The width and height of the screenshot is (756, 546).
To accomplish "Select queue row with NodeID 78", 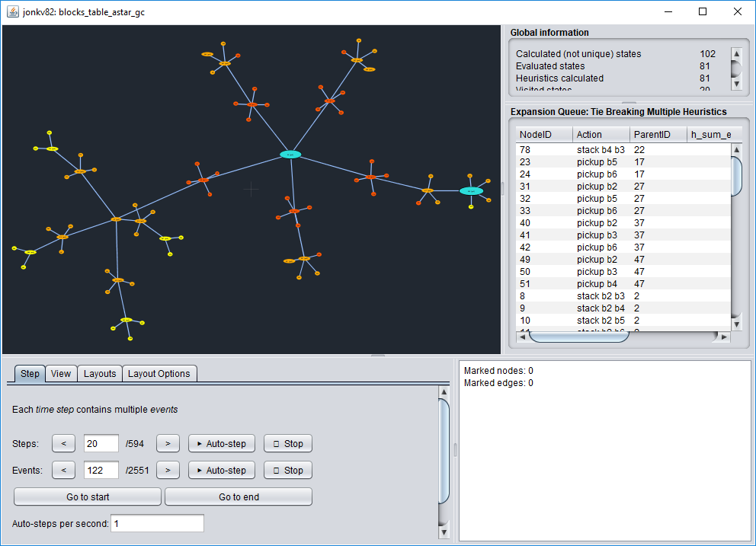I will (623, 150).
